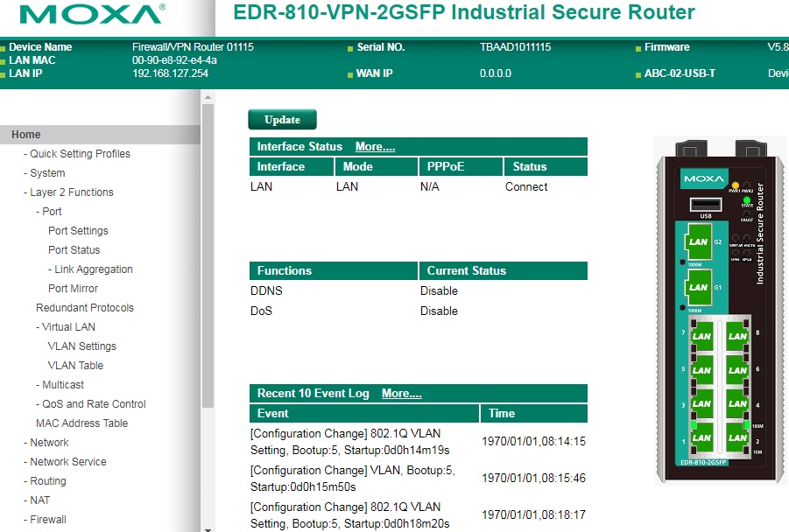Viewport: 789px width, 532px height.
Task: Click the 08:14:15 event time entry
Action: pos(534,442)
